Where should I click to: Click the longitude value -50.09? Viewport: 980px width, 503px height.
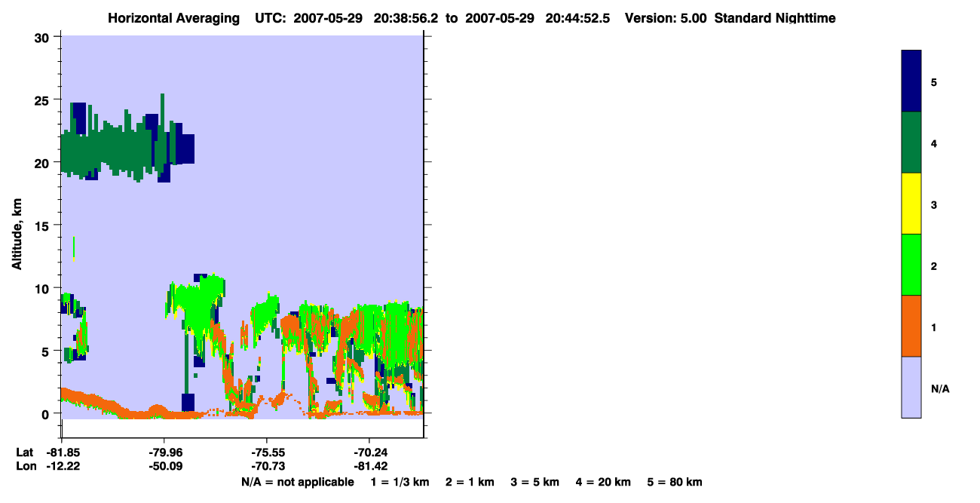(164, 466)
